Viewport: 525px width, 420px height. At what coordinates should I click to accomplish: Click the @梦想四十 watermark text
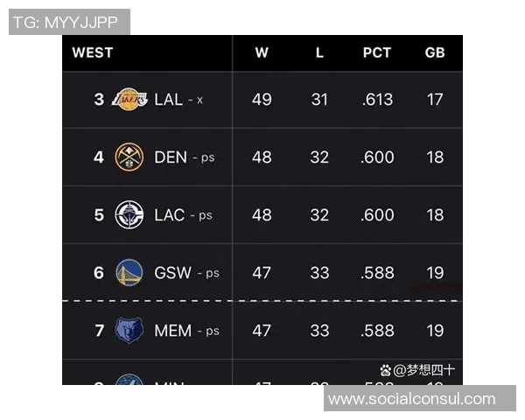point(423,370)
